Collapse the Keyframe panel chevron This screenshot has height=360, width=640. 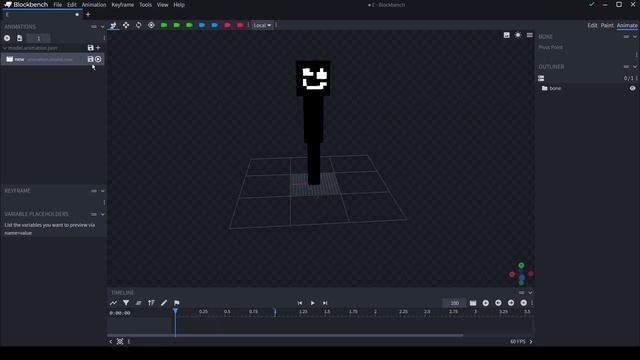pos(102,191)
